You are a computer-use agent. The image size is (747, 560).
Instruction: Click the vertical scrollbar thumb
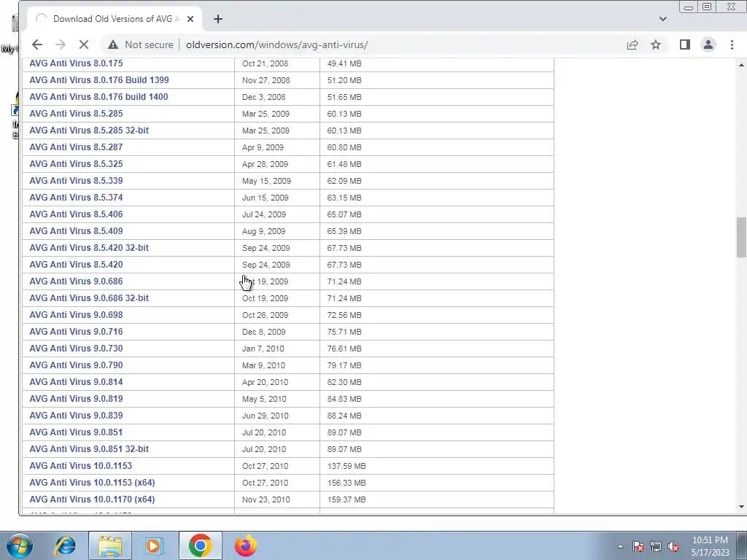(741, 237)
